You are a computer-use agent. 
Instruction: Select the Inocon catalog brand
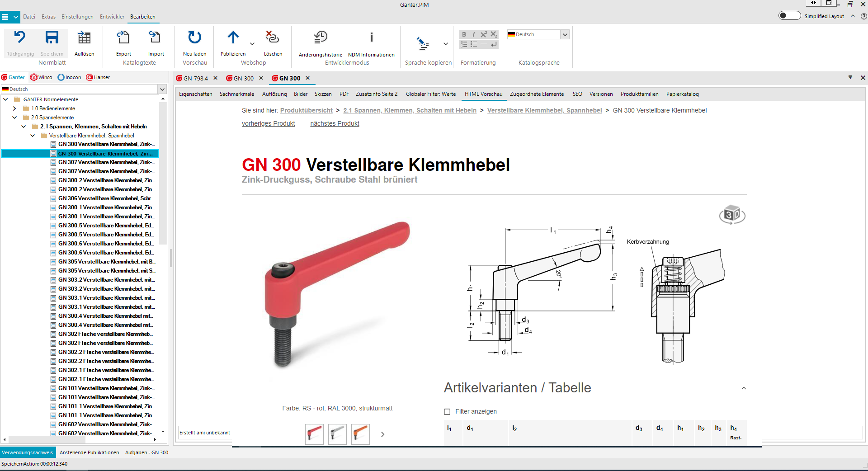click(70, 77)
